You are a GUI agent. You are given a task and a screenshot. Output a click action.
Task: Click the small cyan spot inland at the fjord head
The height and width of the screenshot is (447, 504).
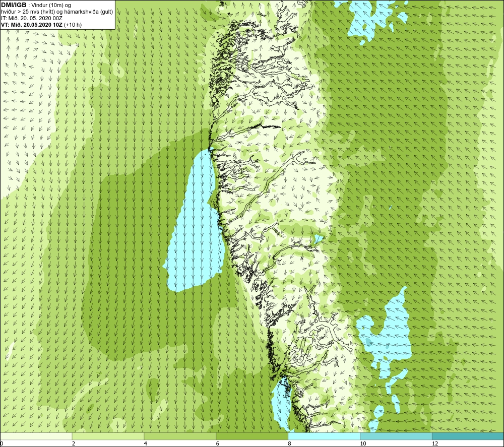coord(319,239)
